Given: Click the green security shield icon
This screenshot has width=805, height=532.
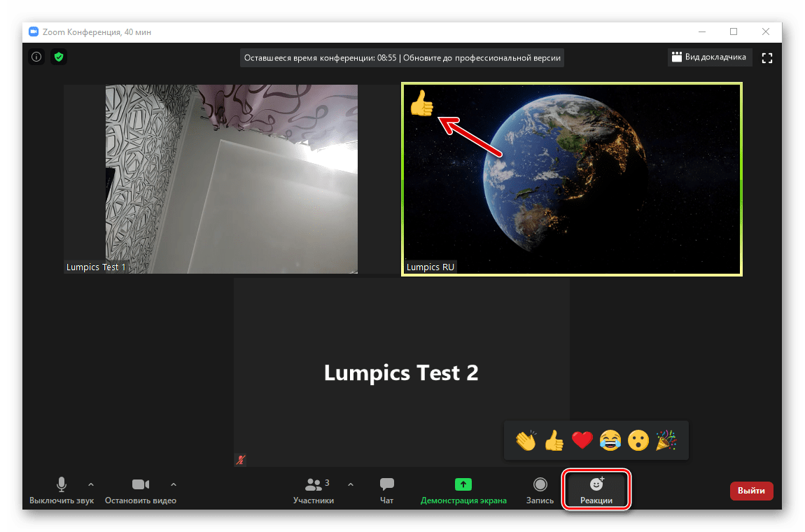Looking at the screenshot, I should tap(59, 57).
